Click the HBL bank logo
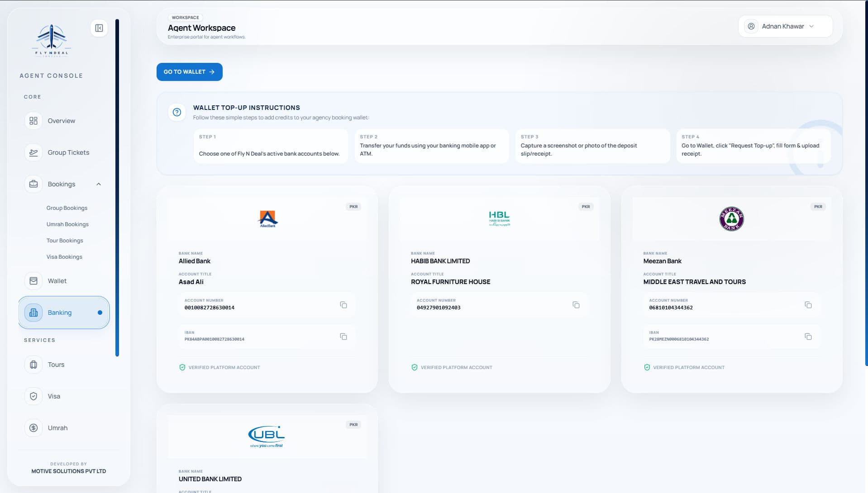 click(x=500, y=219)
